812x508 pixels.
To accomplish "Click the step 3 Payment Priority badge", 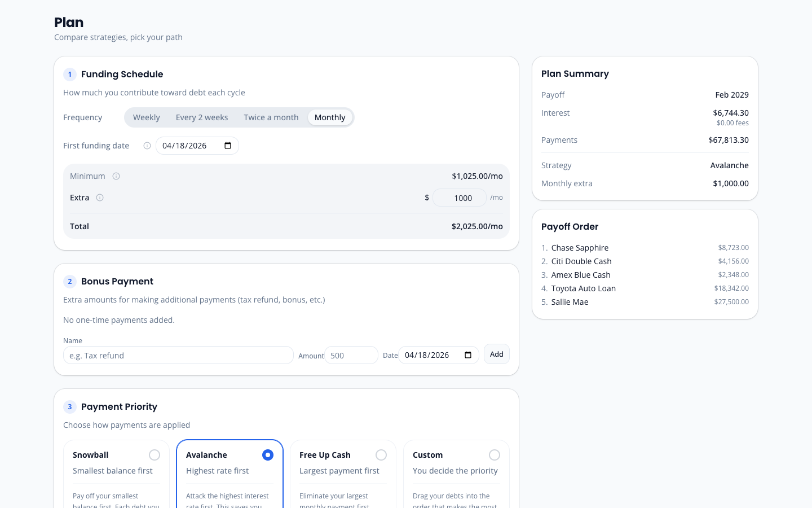I will 70,407.
